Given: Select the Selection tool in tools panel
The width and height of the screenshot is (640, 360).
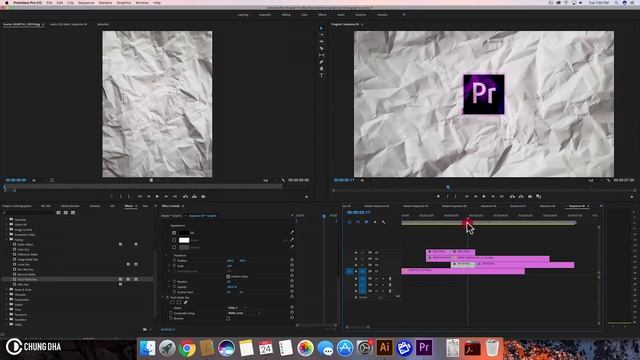Looking at the screenshot, I should (322, 28).
